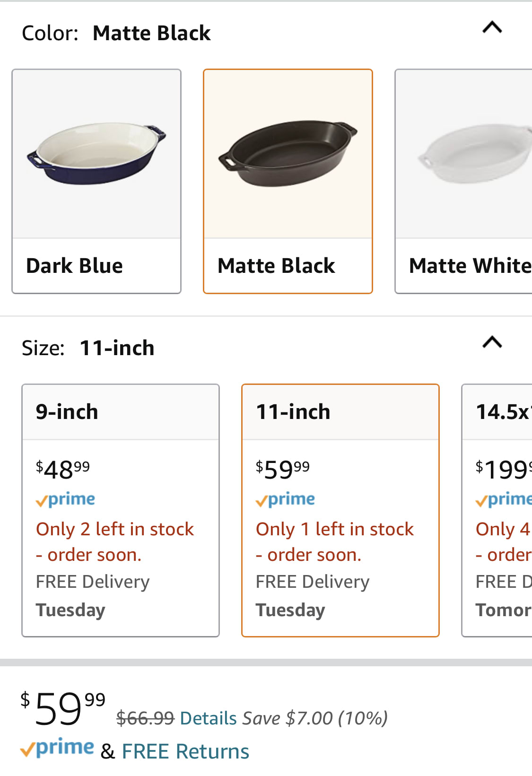Choose the 14.5-inch size option
The width and height of the screenshot is (532, 776).
pyautogui.click(x=501, y=412)
